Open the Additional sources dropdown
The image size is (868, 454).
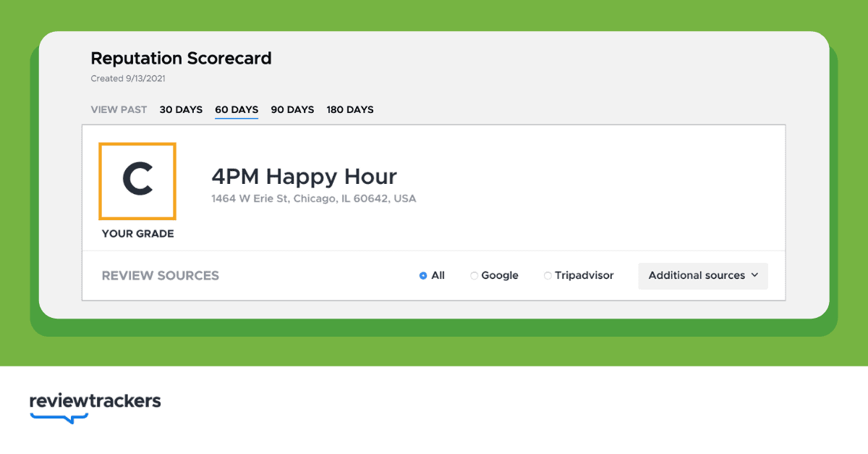coord(702,275)
